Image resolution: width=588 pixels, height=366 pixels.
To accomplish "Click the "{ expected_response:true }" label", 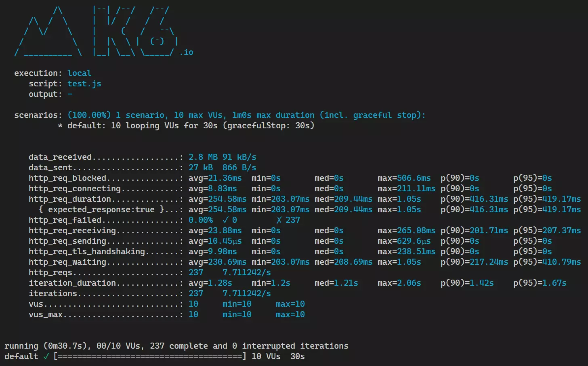I will point(101,209).
